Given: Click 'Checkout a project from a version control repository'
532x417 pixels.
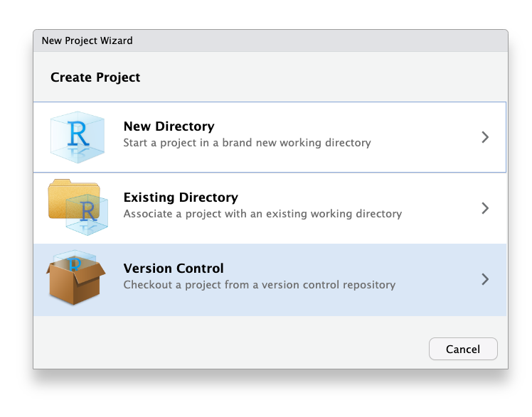Looking at the screenshot, I should [259, 285].
